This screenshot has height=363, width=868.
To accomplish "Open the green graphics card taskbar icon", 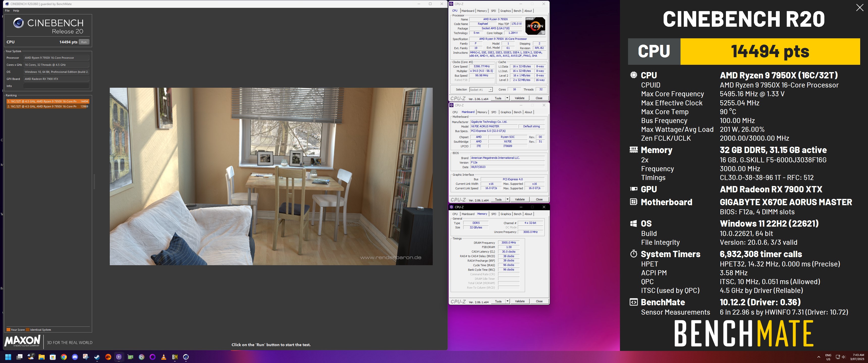I will coord(130,357).
